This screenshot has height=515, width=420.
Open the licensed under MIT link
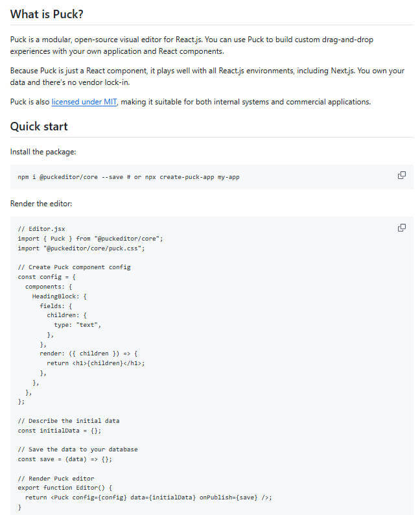tap(84, 102)
